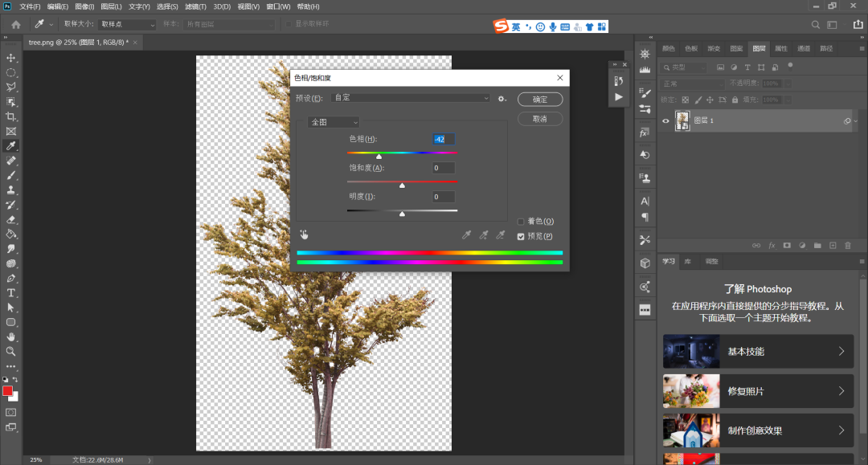The height and width of the screenshot is (465, 868).
Task: Click the on-image adjustment hand icon
Action: point(305,235)
